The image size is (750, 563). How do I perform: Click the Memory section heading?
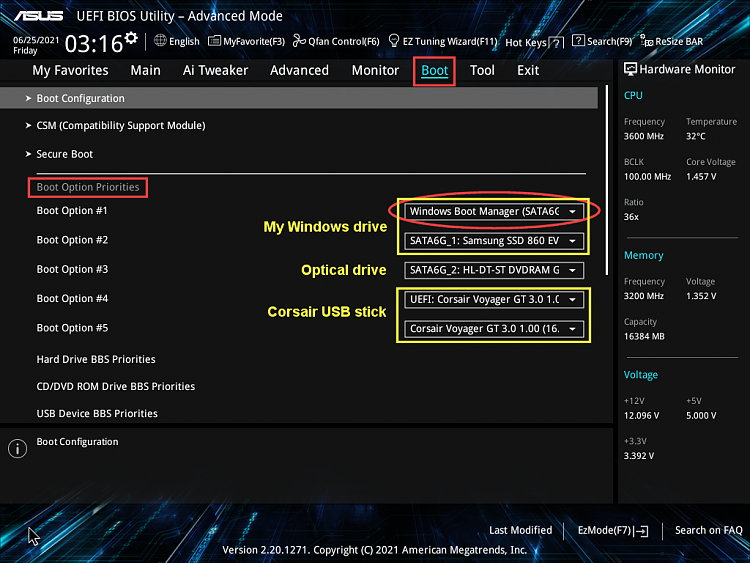point(643,255)
